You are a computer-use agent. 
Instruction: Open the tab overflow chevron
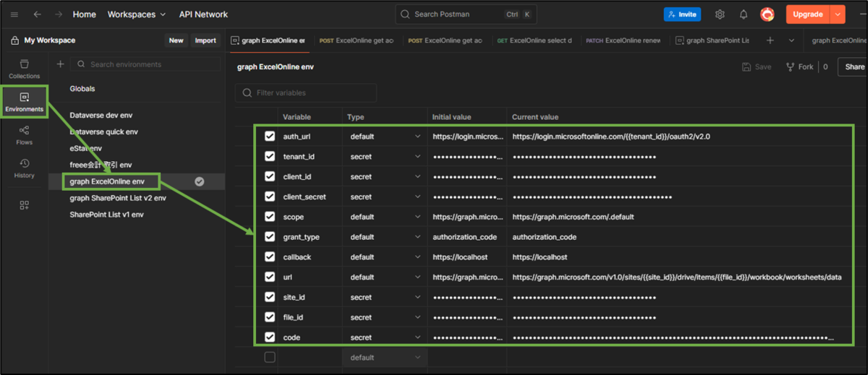(x=791, y=40)
